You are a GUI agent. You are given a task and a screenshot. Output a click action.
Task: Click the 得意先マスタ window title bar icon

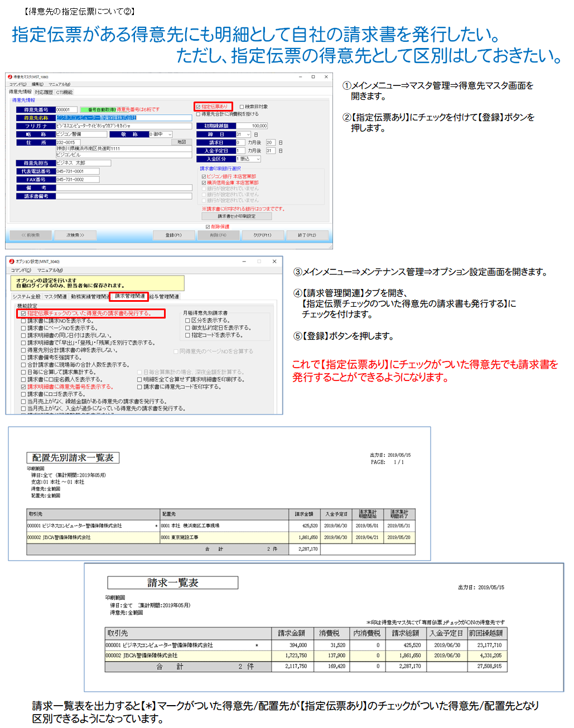[10, 77]
